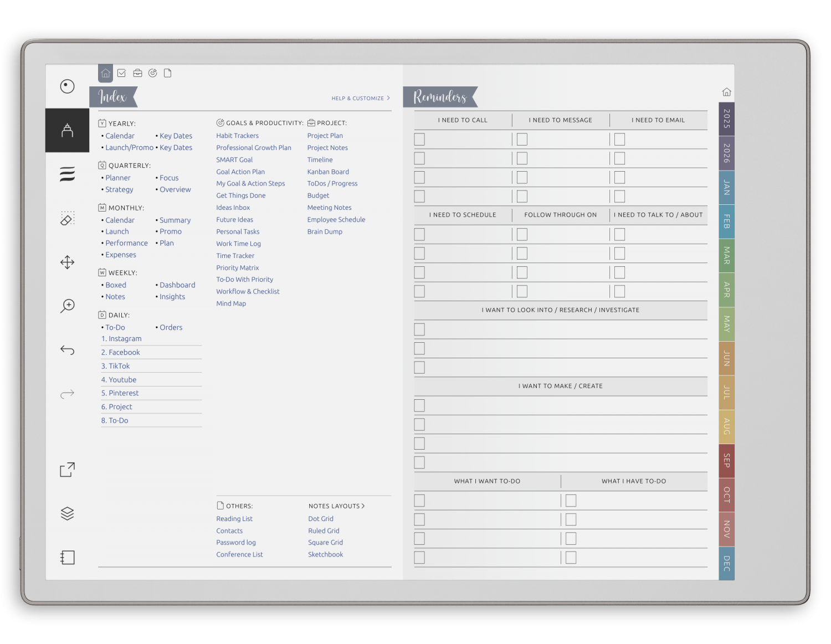Check first box under I Need To Schedule

419,234
